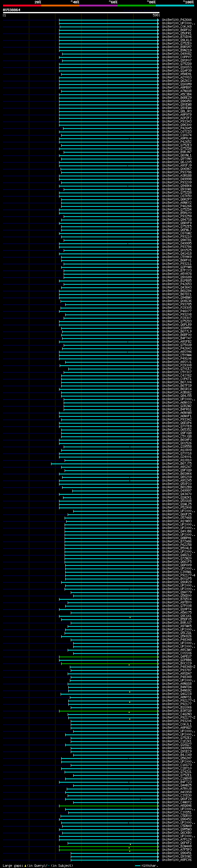197x868 pixels.
Task: Open the UniRef100_P93787 hit label
Action: (x=177, y=670)
